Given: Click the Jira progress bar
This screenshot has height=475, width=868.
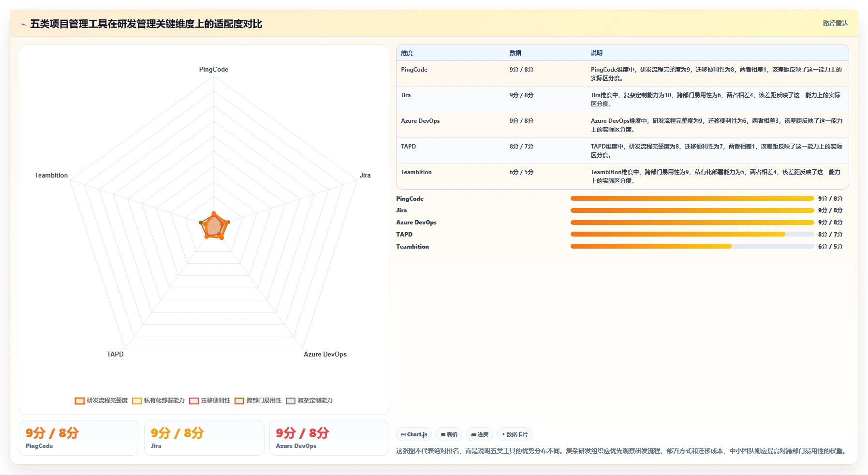Looking at the screenshot, I should 692,210.
